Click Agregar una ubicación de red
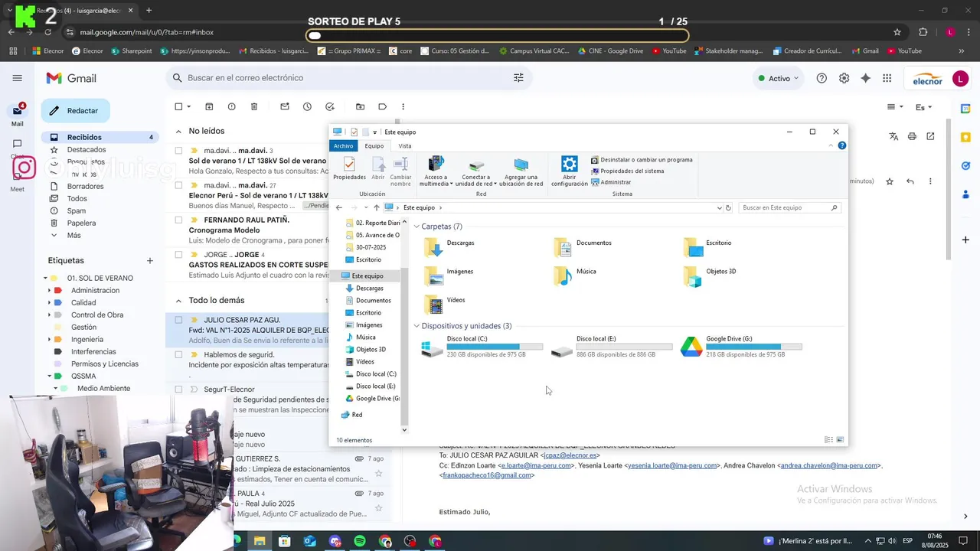980x551 pixels. [x=521, y=171]
